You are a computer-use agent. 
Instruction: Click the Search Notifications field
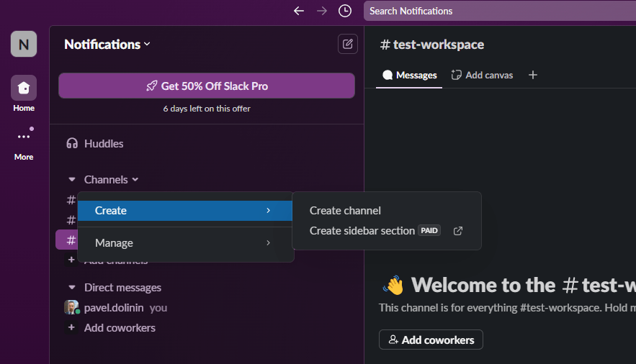(497, 11)
